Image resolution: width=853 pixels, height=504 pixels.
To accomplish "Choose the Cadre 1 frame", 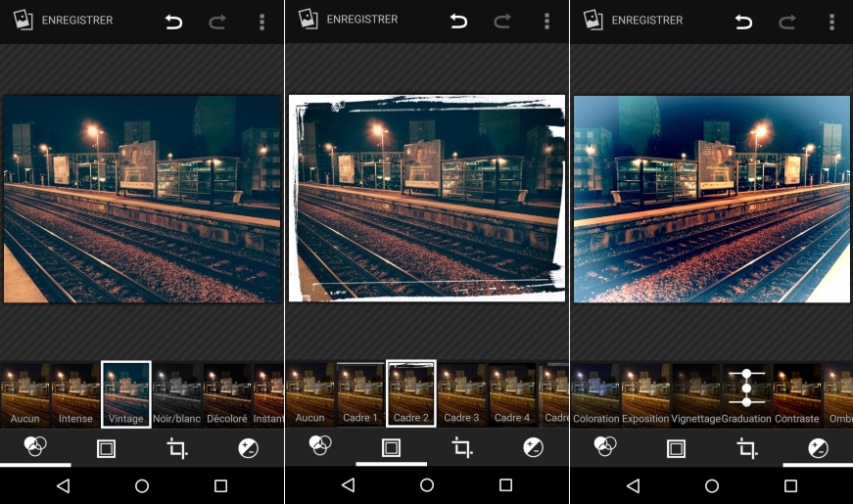I will point(360,394).
